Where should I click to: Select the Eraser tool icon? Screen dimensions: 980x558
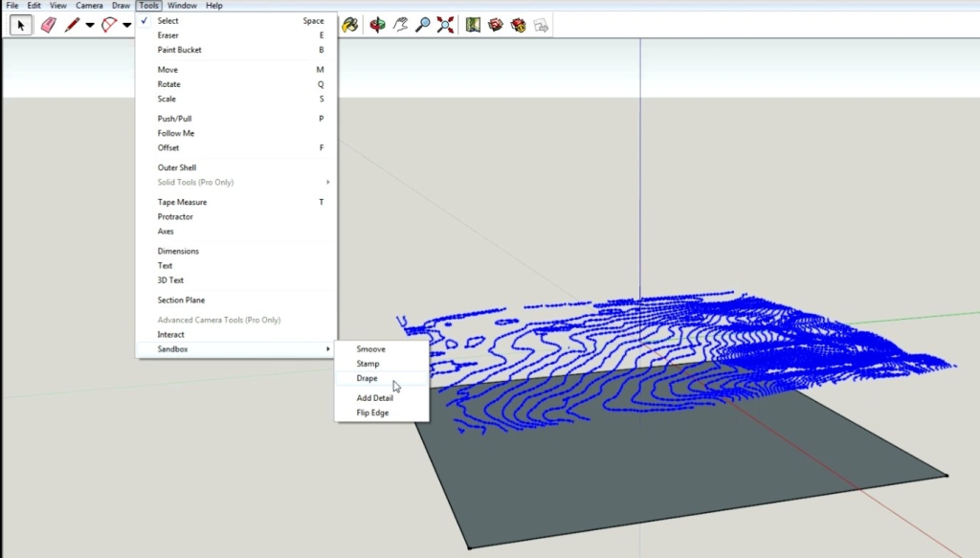48,25
